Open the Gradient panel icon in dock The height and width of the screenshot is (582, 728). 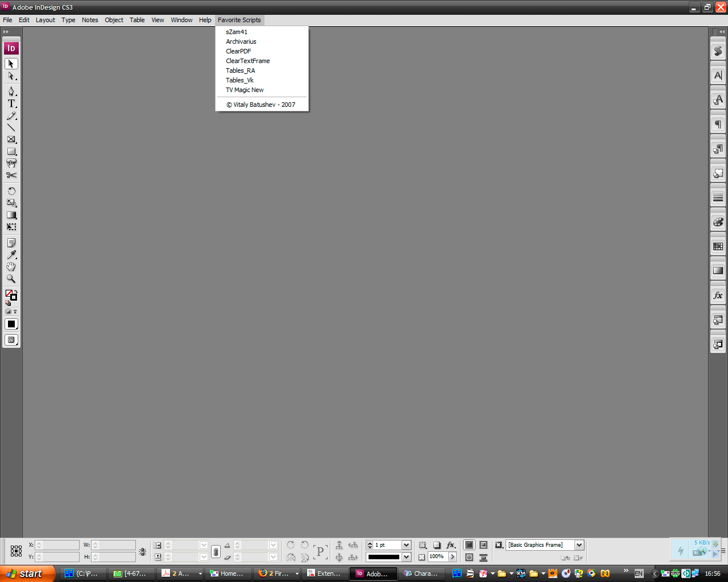(718, 271)
